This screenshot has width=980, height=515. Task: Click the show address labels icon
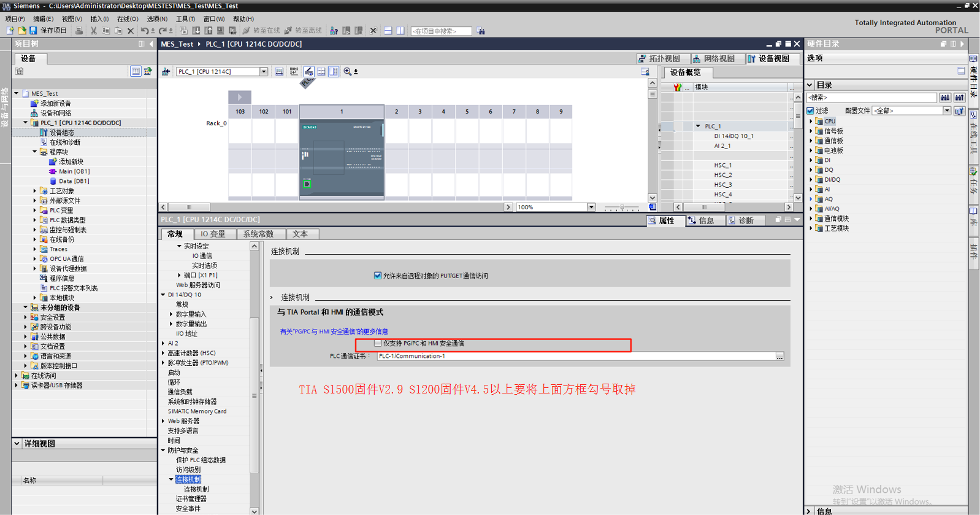[279, 72]
